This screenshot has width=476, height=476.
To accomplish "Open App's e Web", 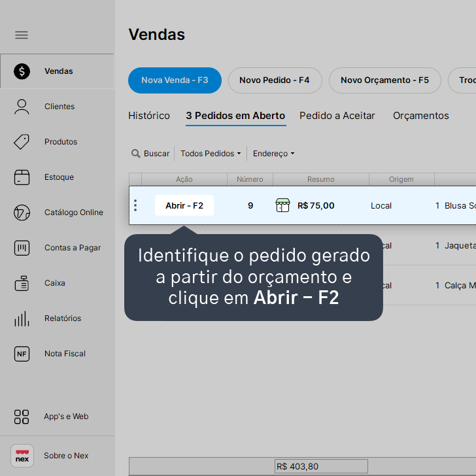I will tap(57, 416).
